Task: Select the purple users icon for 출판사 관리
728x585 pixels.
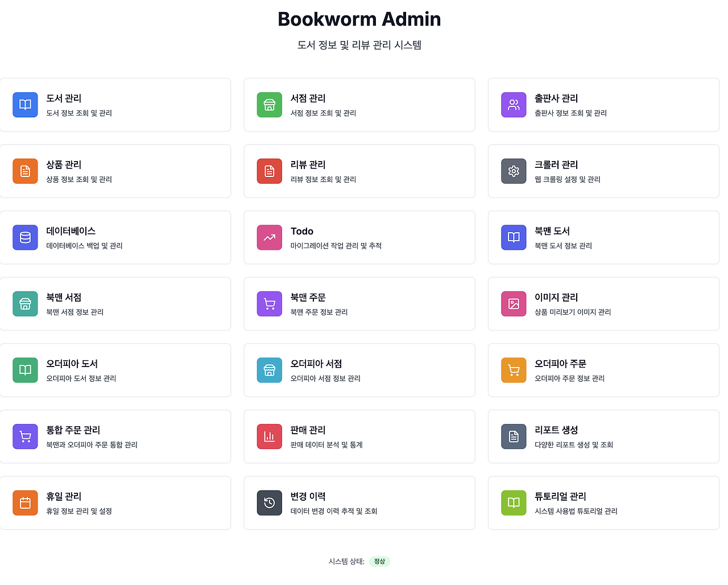Action: pos(513,105)
